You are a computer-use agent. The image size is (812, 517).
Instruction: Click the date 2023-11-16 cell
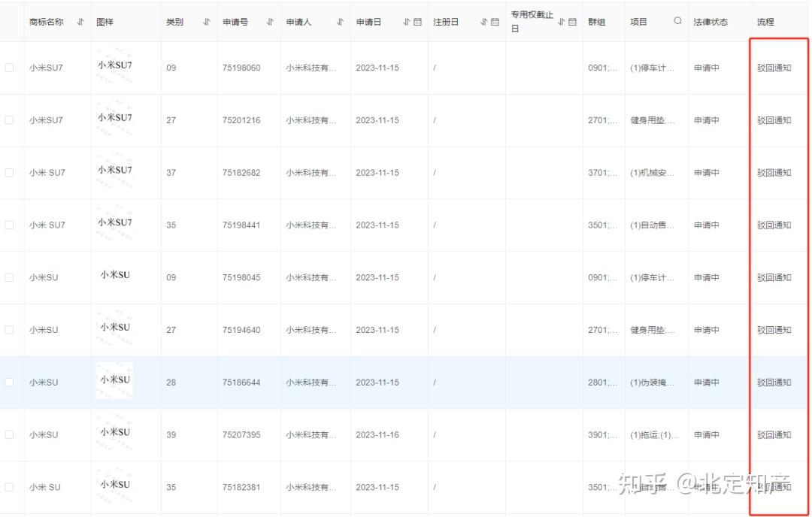377,434
